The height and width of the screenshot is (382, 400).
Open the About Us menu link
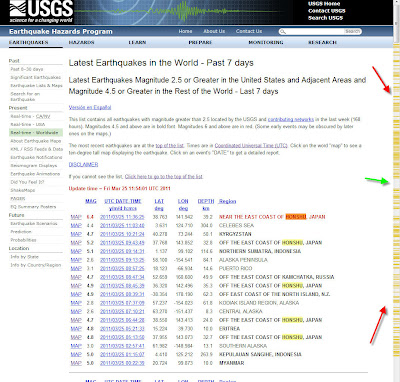(214, 31)
